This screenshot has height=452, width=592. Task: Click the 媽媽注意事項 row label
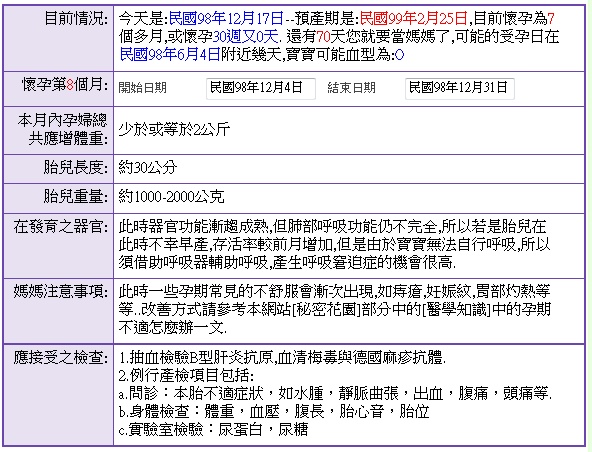61,291
